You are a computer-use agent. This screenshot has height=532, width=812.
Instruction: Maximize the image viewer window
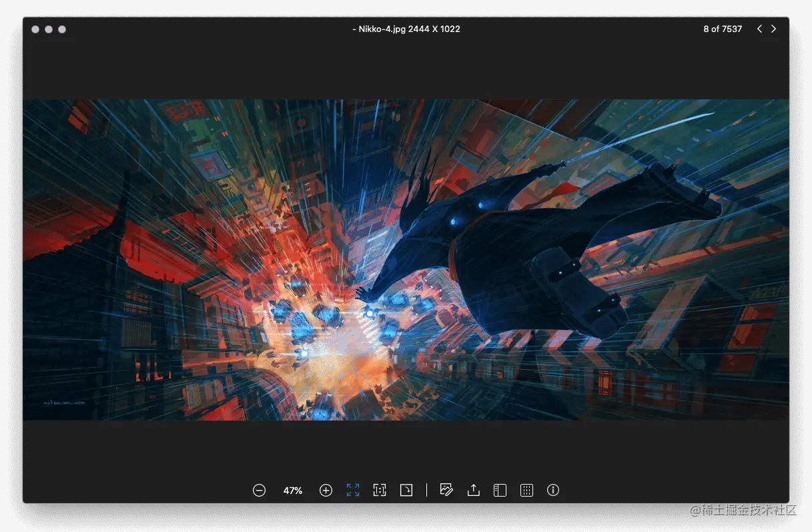[62, 29]
